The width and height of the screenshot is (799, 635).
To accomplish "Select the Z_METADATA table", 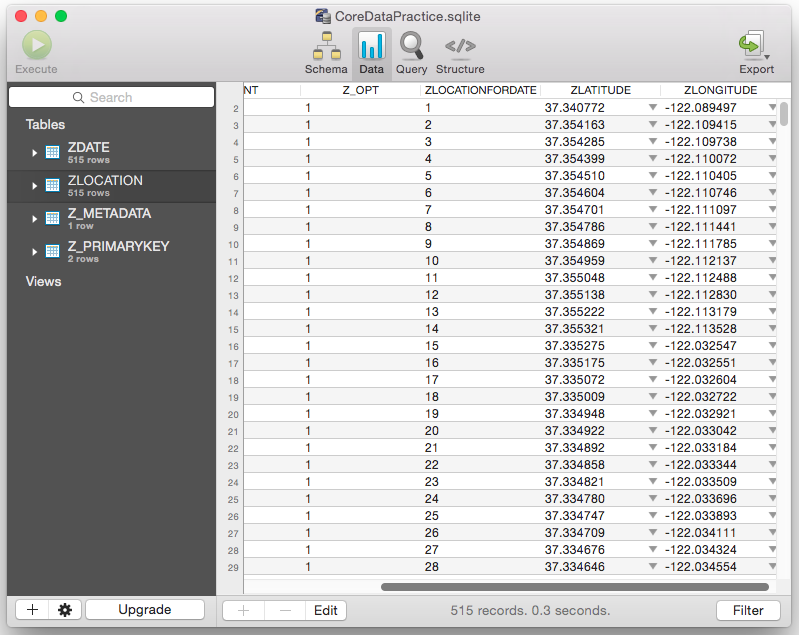I will pyautogui.click(x=112, y=219).
